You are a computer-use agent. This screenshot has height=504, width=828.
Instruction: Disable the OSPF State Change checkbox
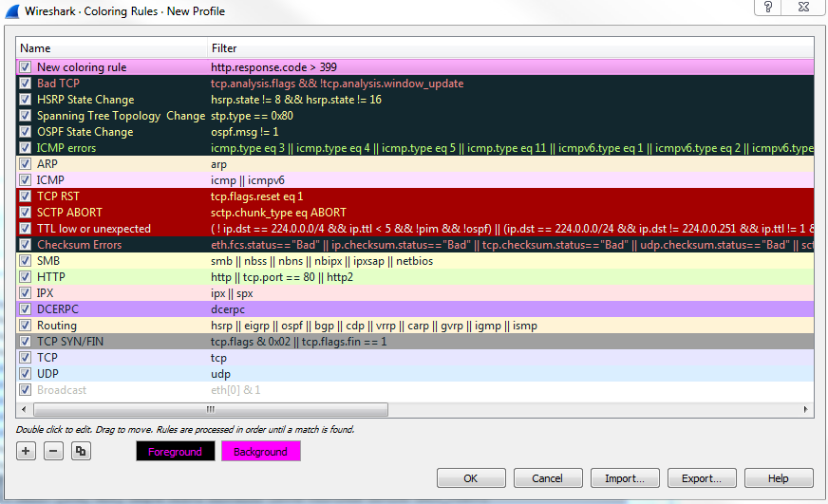point(25,131)
